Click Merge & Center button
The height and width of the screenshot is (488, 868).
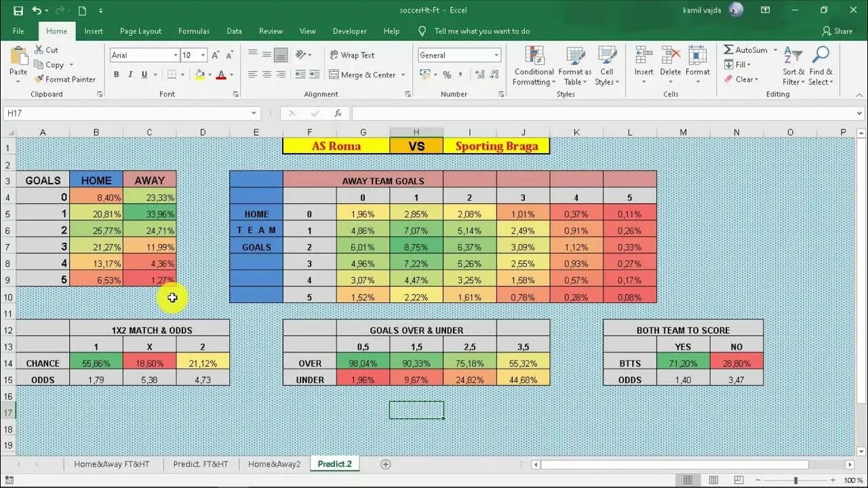click(363, 75)
